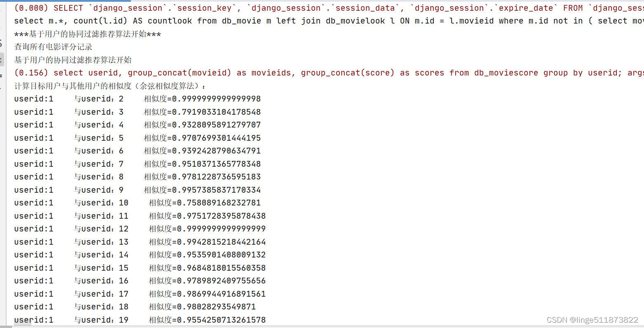The width and height of the screenshot is (644, 328).
Task: Click similarity value 0.9781228736595183
Action: (x=216, y=177)
